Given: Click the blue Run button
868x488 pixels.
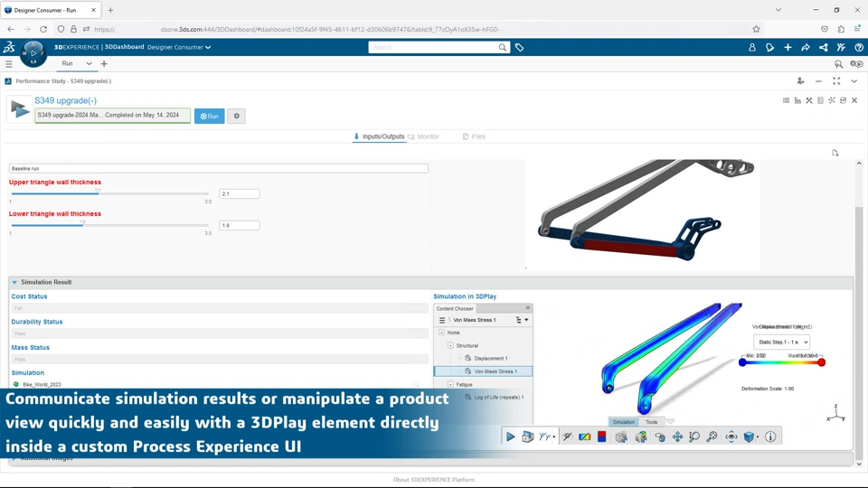Looking at the screenshot, I should tap(209, 117).
